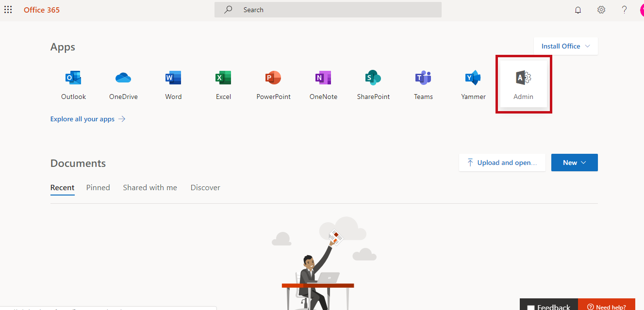The width and height of the screenshot is (644, 310).
Task: Open the Need help? button
Action: point(607,305)
